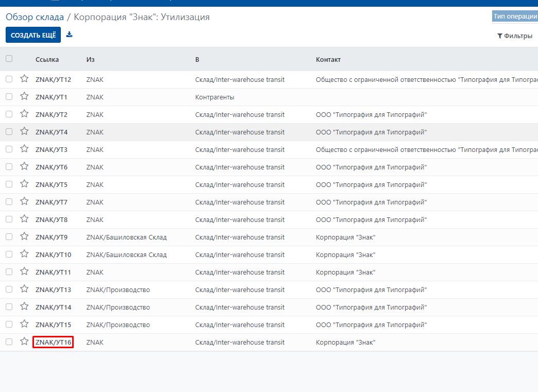Remove the Тип операции filter tag
This screenshot has height=392, width=538.
tap(515, 16)
